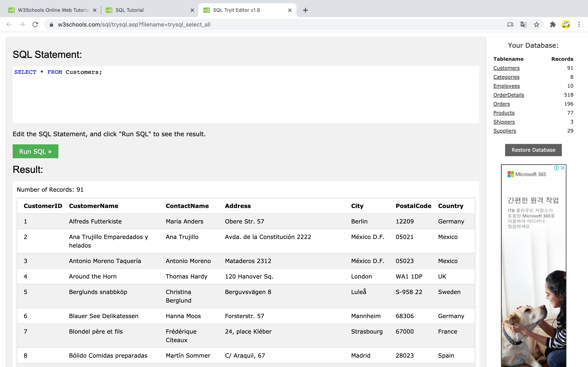The image size is (588, 367).
Task: Click the Restore Database button
Action: (533, 150)
